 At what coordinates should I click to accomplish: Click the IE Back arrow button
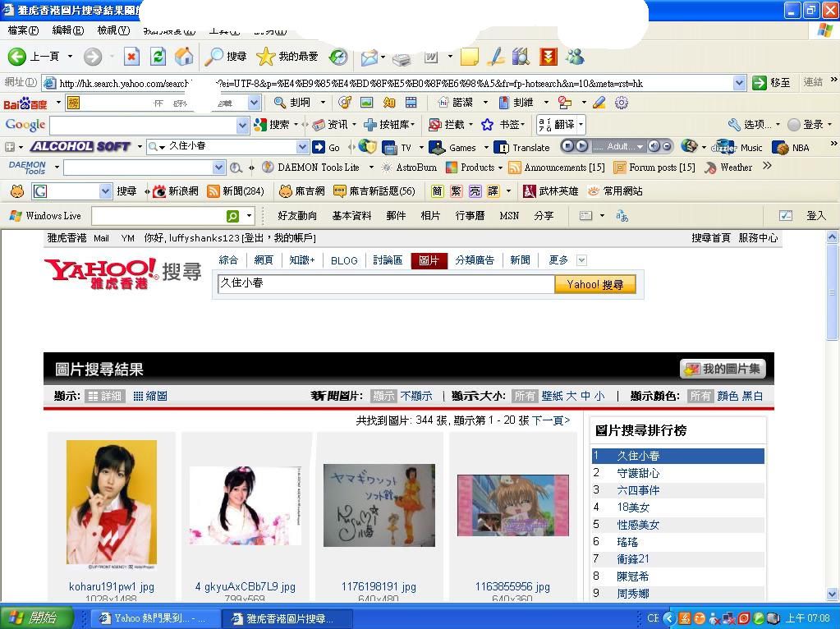pyautogui.click(x=16, y=57)
